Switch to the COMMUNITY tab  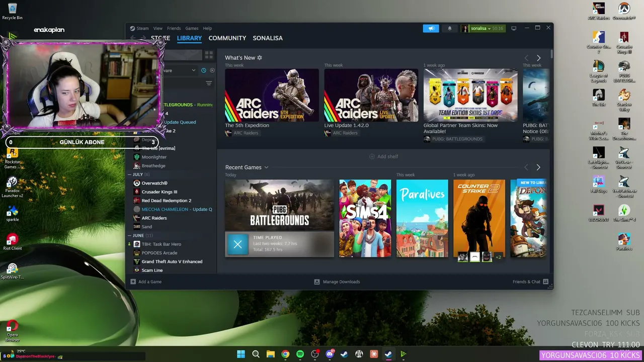(227, 38)
